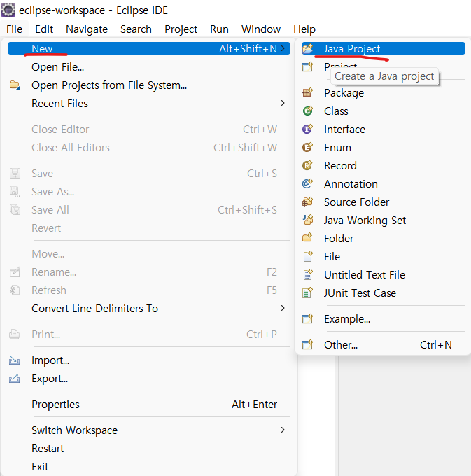Choose JUnit Test Case entry

click(x=384, y=293)
